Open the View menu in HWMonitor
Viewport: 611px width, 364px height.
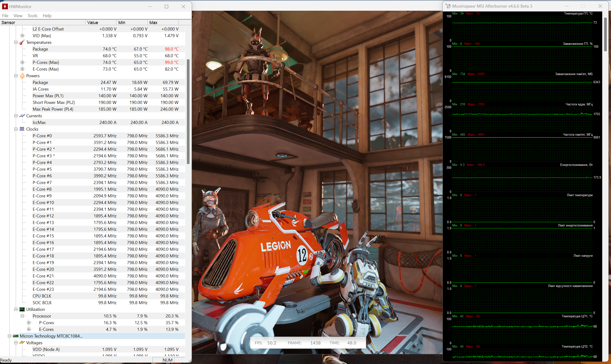point(18,15)
